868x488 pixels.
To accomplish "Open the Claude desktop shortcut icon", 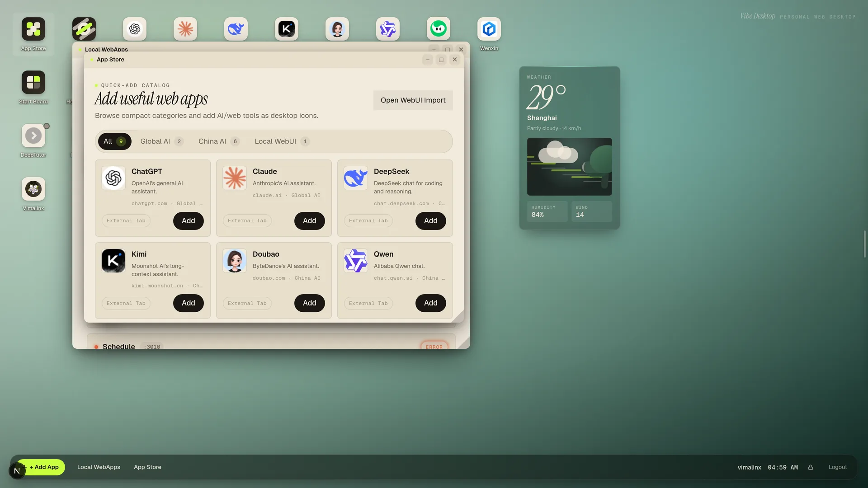I will (185, 29).
